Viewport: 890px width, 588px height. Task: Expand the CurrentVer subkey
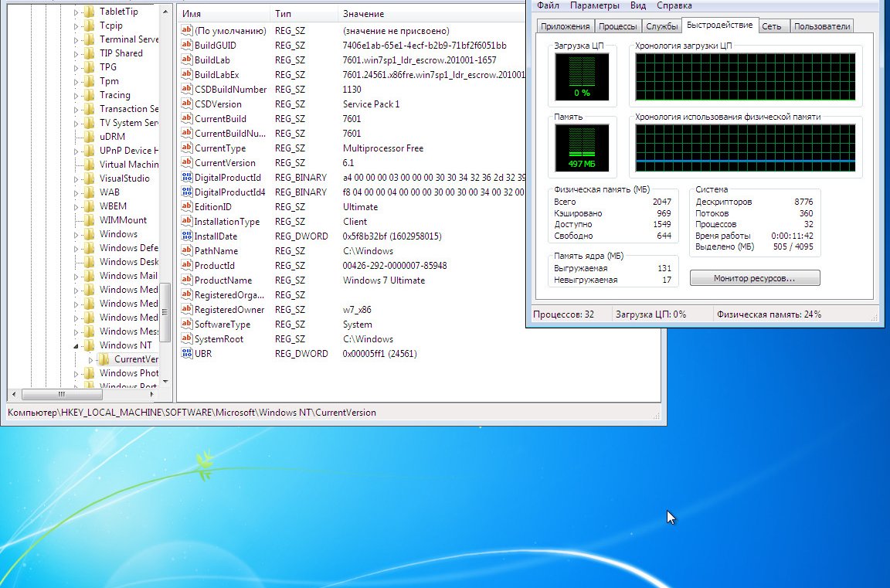click(90, 359)
